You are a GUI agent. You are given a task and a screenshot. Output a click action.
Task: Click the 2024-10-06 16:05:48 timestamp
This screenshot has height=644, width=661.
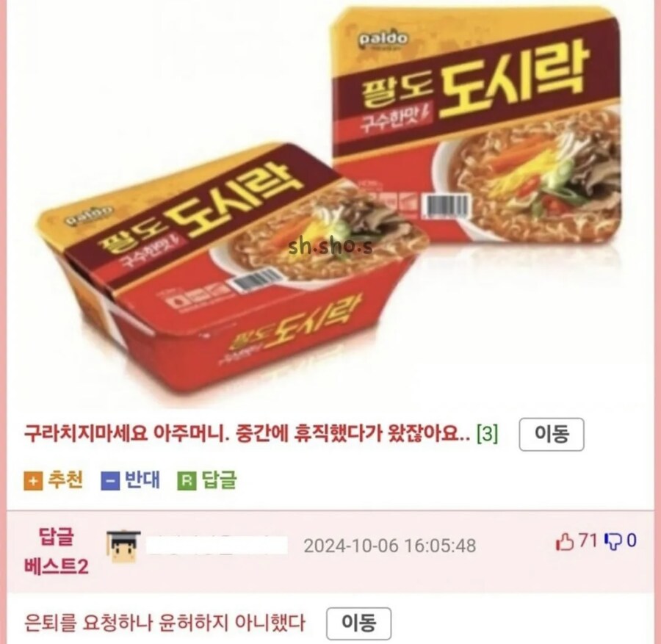click(x=389, y=546)
